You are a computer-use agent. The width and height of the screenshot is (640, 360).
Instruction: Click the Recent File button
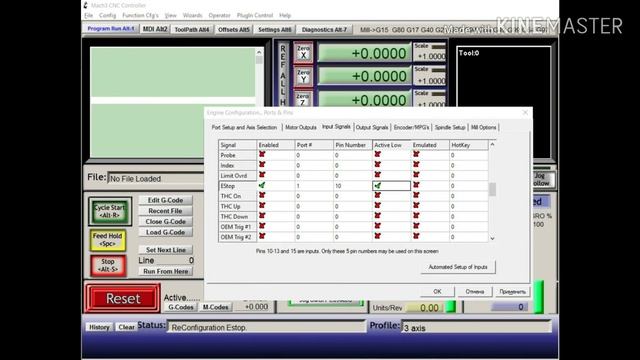[x=165, y=211]
